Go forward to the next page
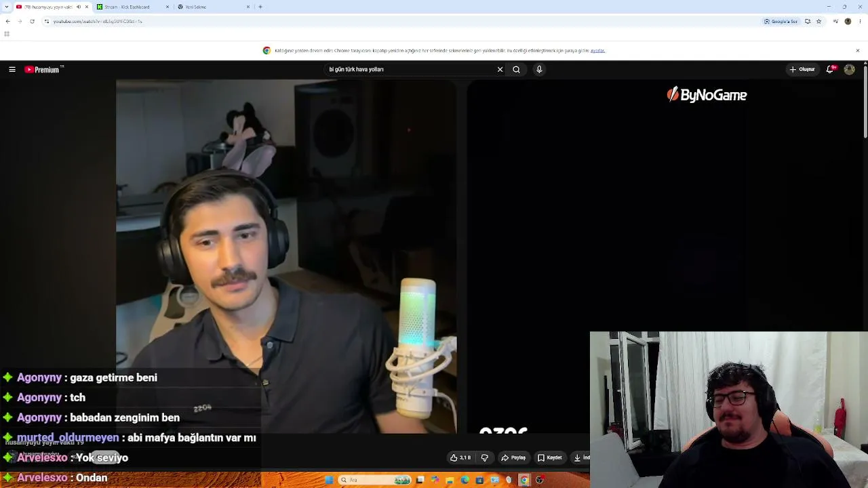The image size is (868, 488). [x=20, y=21]
